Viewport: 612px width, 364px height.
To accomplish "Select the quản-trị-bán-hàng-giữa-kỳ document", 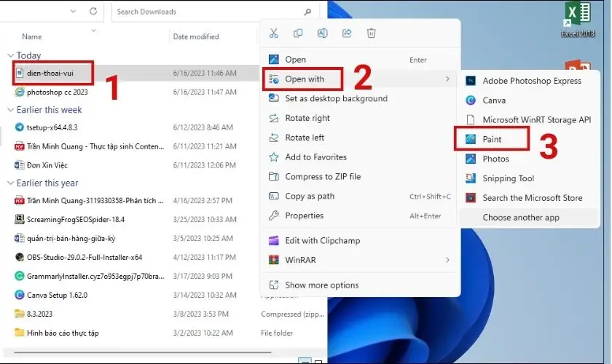I will pos(71,238).
